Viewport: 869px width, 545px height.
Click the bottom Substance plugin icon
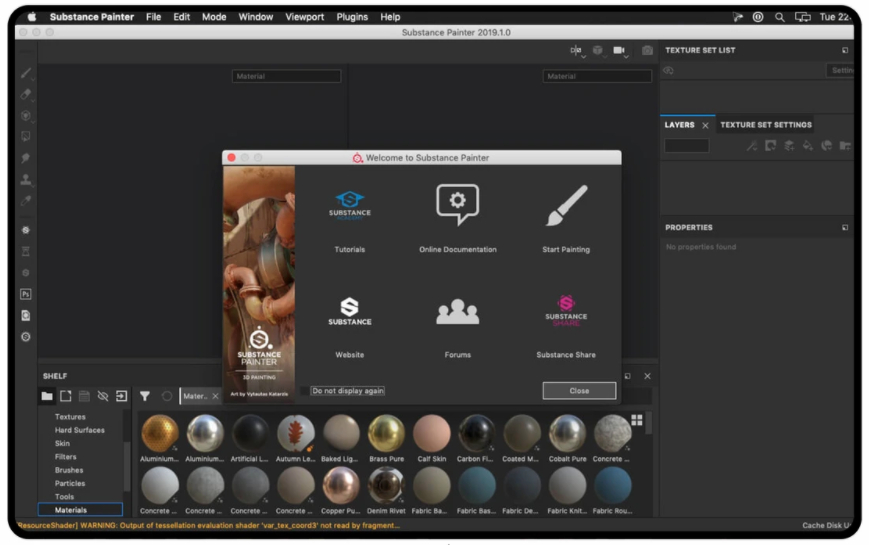tap(25, 337)
